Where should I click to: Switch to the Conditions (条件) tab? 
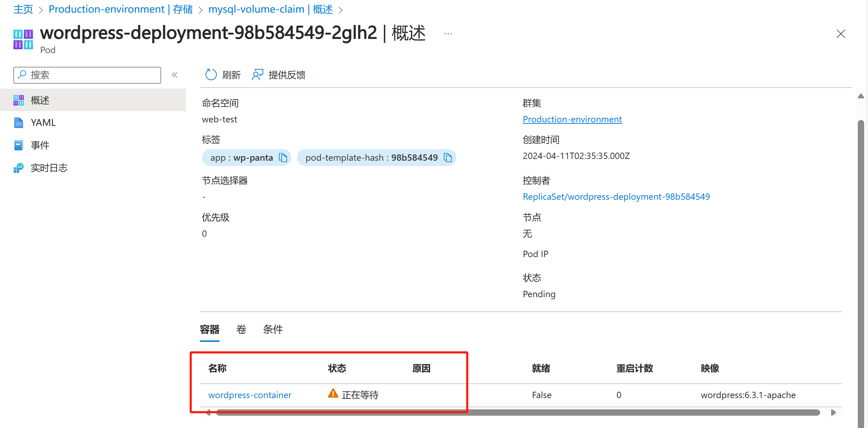(x=273, y=329)
